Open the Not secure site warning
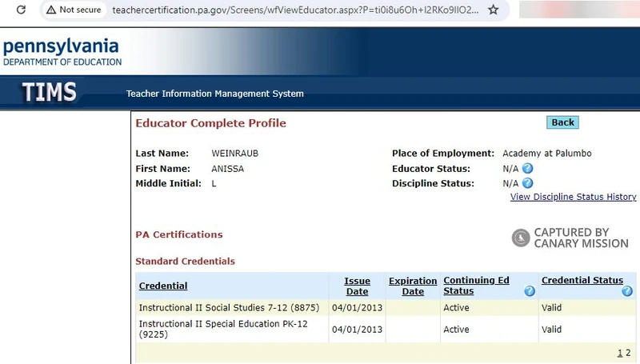Screen dimensions: 640x364 pos(74,10)
